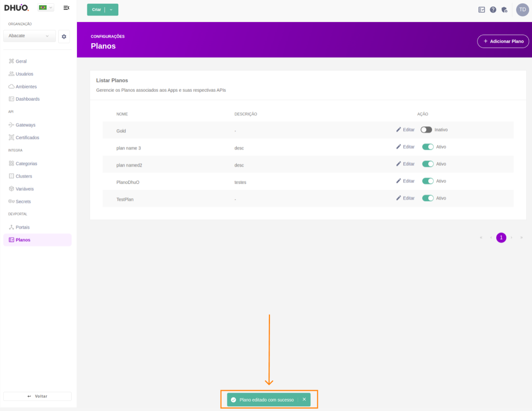Select the Gold plan name

click(121, 131)
